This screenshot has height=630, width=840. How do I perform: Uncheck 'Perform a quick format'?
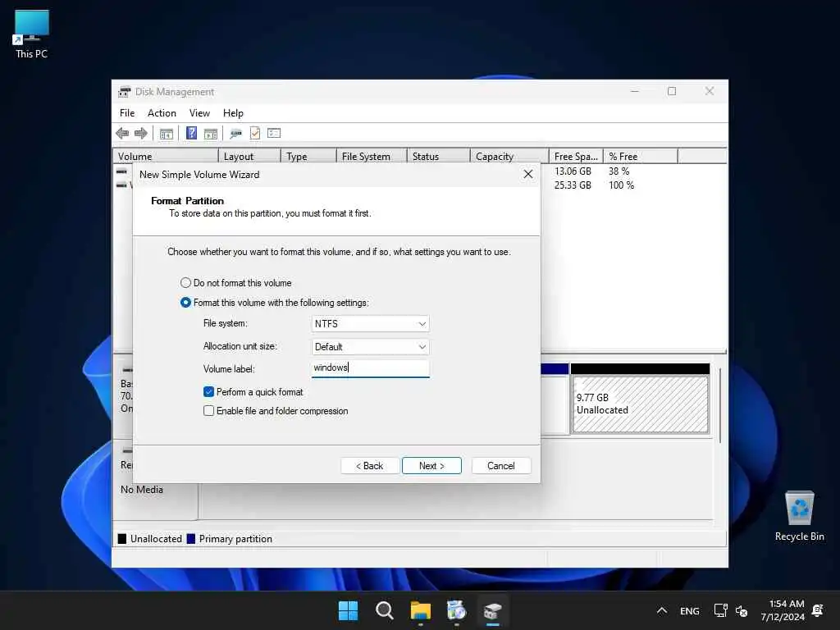pos(209,391)
